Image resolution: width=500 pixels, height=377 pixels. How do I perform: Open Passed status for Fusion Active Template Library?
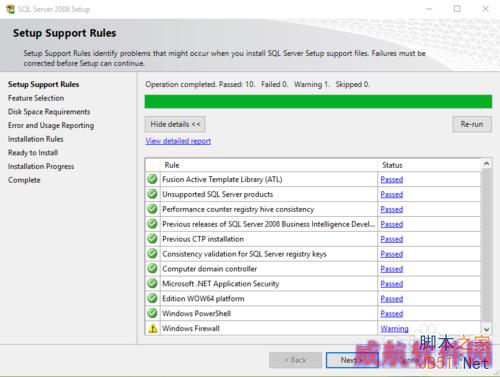coord(392,179)
